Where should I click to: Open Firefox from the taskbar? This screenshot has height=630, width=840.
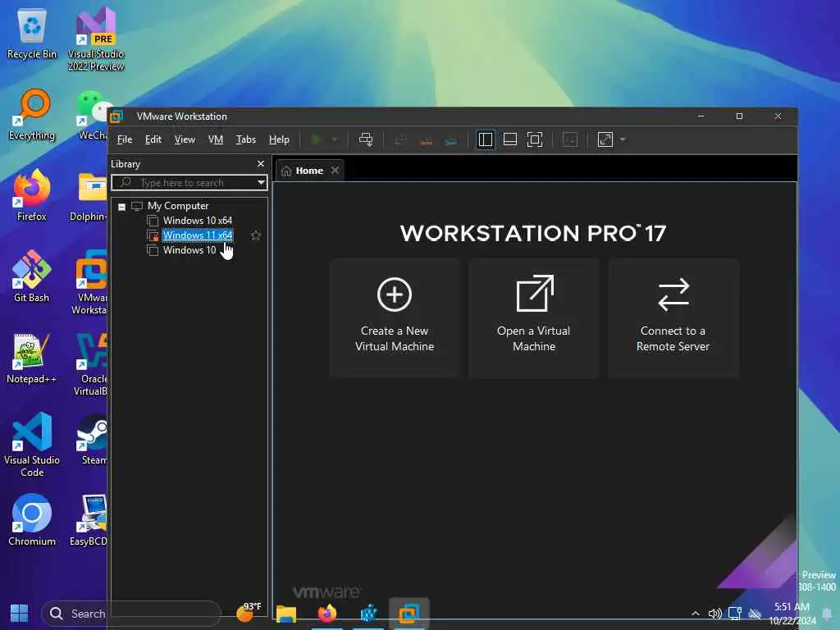326,614
